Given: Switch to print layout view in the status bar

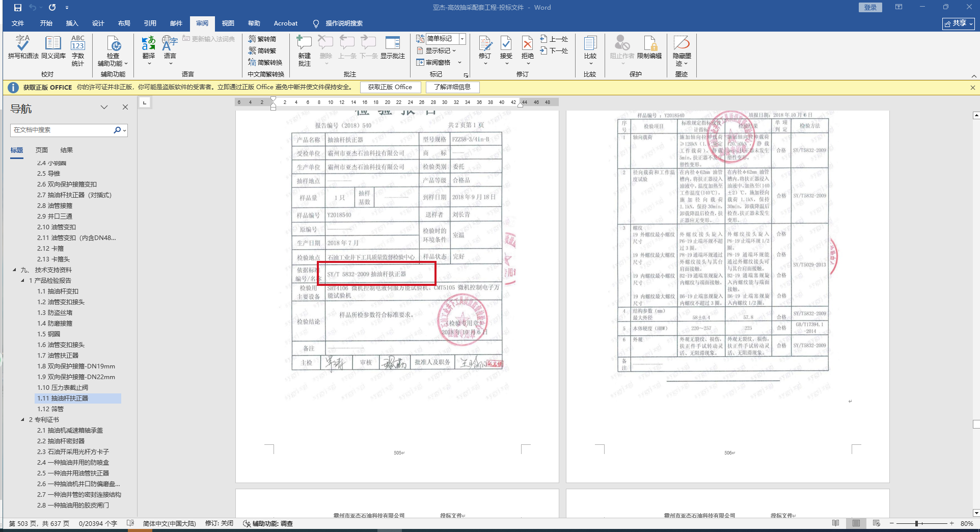Looking at the screenshot, I should pos(856,523).
